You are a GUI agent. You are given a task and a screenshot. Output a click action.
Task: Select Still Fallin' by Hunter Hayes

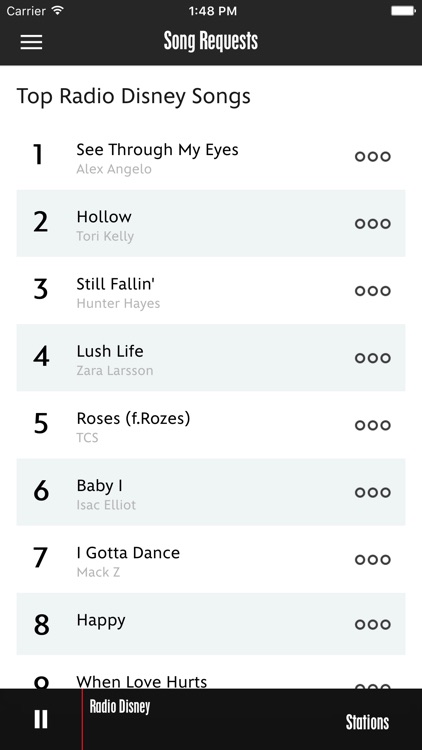coord(211,291)
